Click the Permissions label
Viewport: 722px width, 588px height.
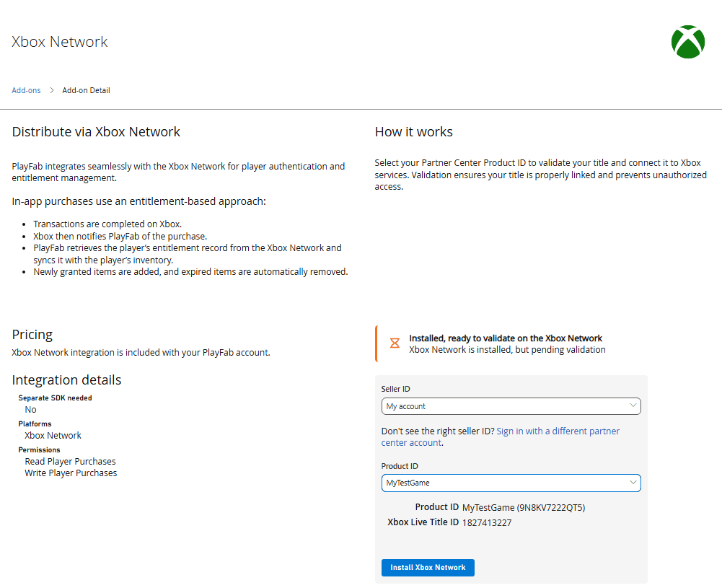[x=39, y=450]
